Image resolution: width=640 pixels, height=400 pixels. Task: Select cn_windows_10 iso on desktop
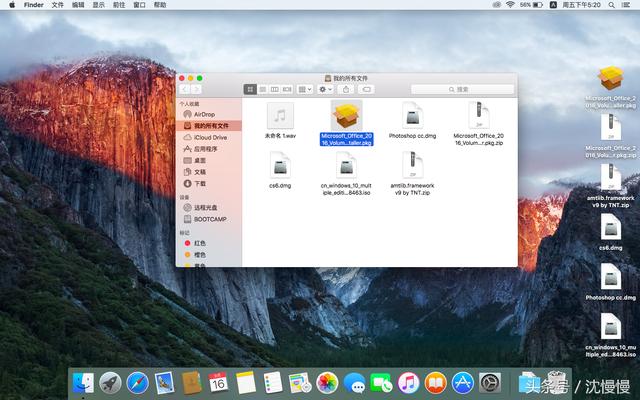(x=611, y=336)
